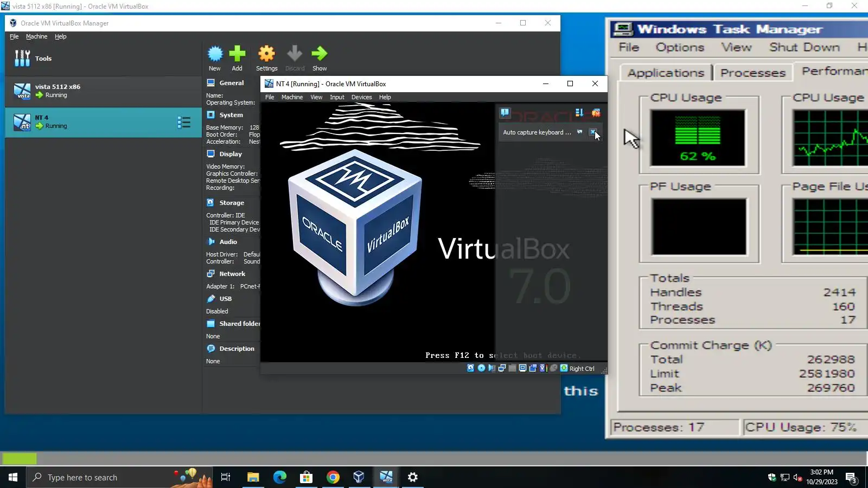The image size is (868, 488).
Task: Click the keyboard capture host key indicator
Action: pos(577,369)
